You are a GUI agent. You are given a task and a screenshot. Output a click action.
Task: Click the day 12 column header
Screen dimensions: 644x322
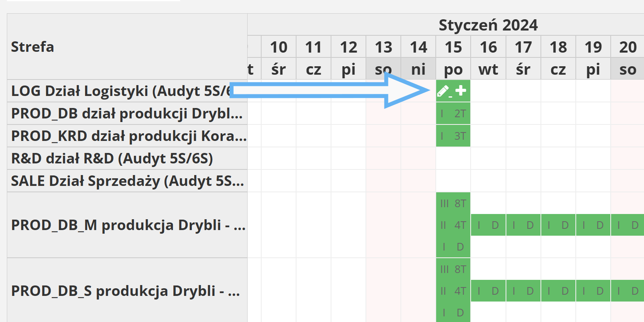tap(348, 47)
